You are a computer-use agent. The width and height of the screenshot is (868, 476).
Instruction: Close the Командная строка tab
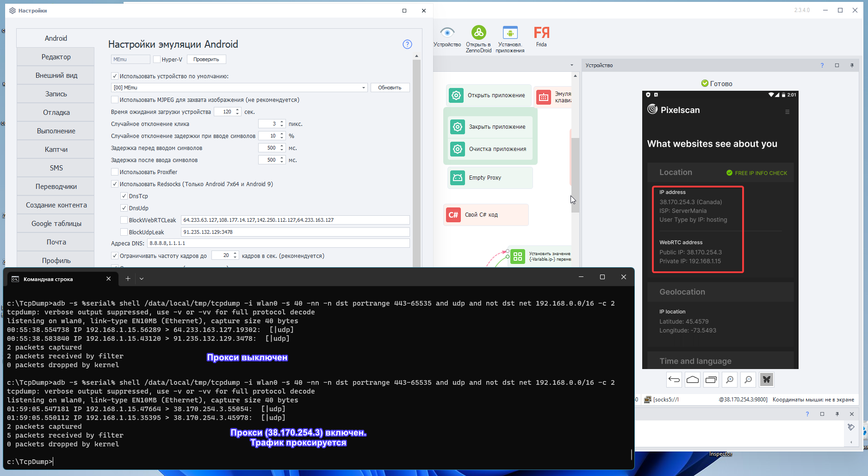(109, 279)
